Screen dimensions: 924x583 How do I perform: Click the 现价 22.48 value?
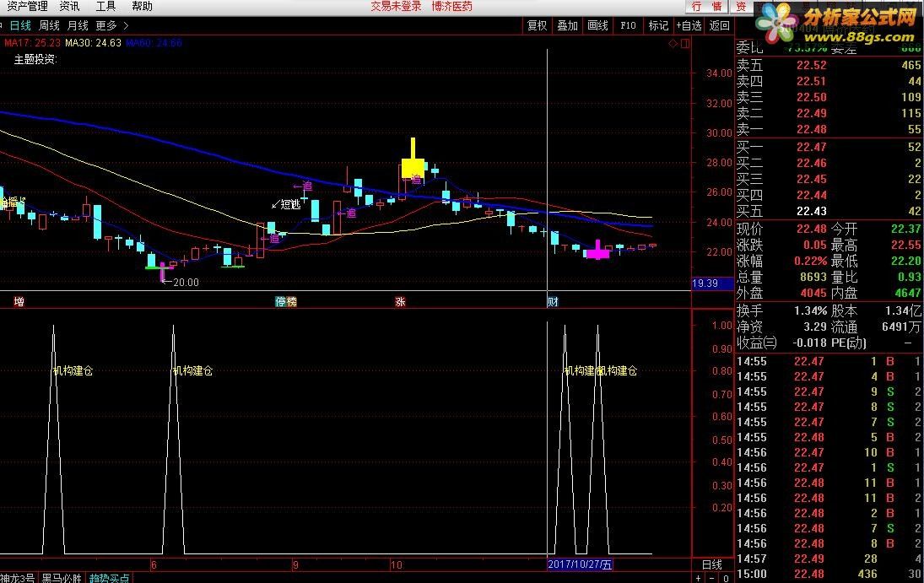812,229
